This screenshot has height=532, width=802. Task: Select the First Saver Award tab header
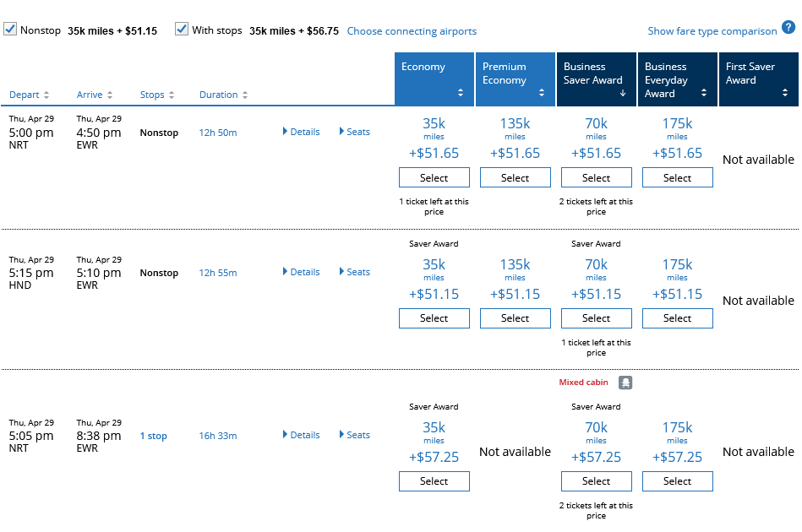(759, 79)
